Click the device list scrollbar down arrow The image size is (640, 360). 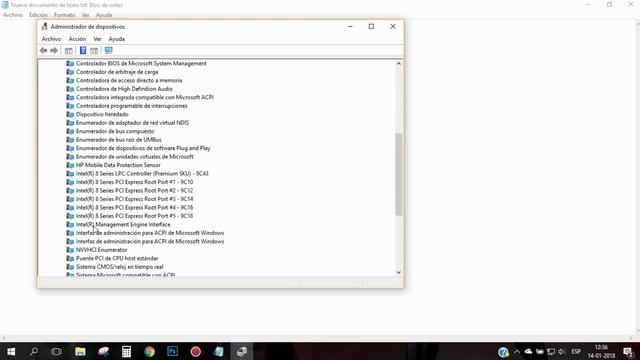tap(399, 272)
